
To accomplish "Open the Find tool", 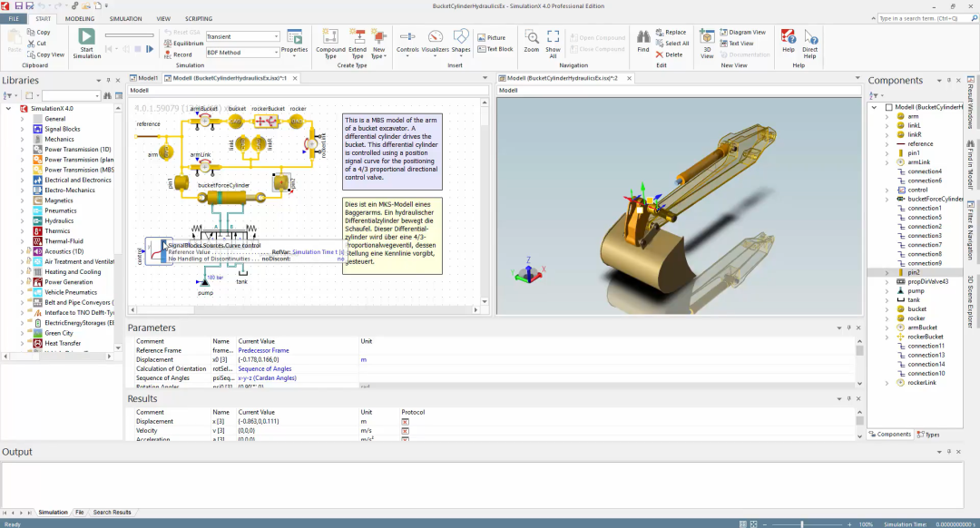I will coord(643,41).
